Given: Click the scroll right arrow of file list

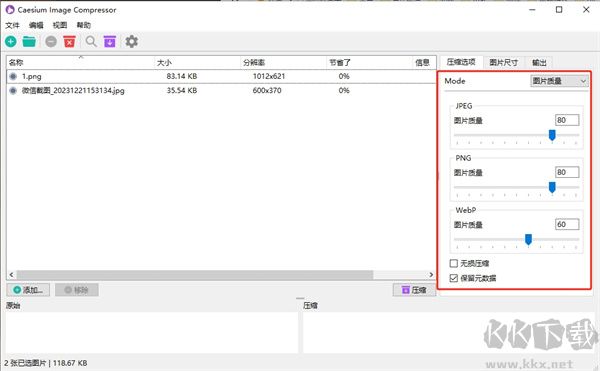Looking at the screenshot, I should point(431,275).
